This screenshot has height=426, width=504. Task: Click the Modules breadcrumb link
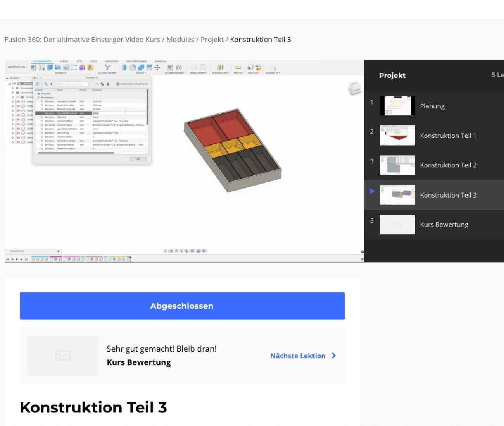point(180,40)
